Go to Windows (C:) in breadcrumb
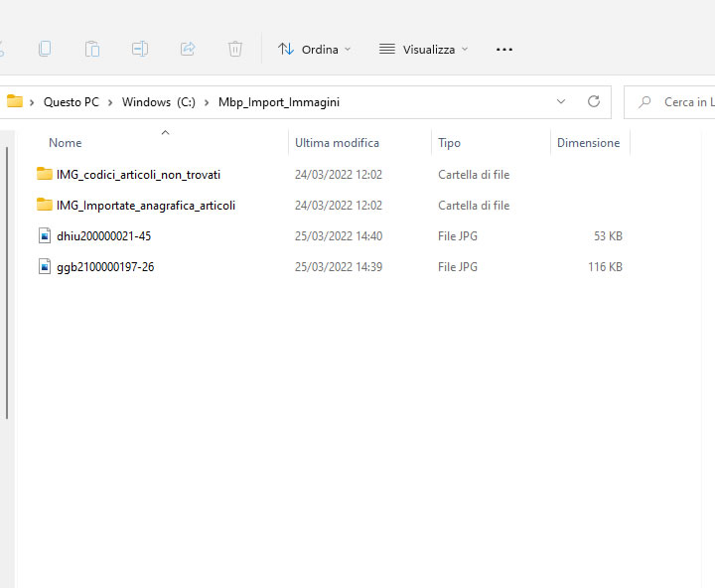Viewport: 715px width, 588px height. coord(159,101)
